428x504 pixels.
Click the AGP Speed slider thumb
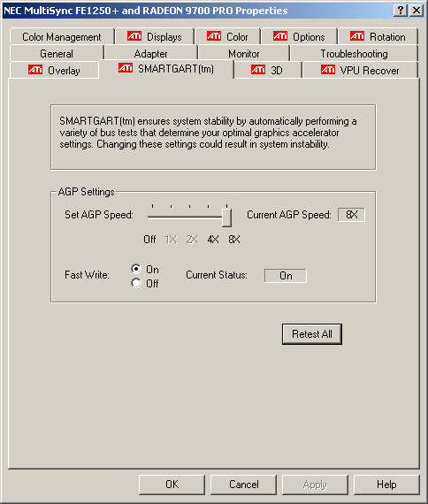coord(226,218)
